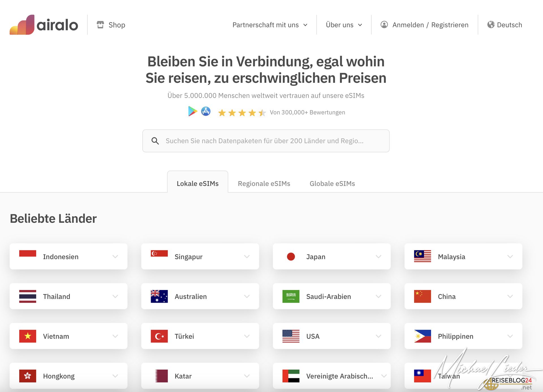Click the Google Play store icon
Viewport: 543px width, 392px height.
193,111
